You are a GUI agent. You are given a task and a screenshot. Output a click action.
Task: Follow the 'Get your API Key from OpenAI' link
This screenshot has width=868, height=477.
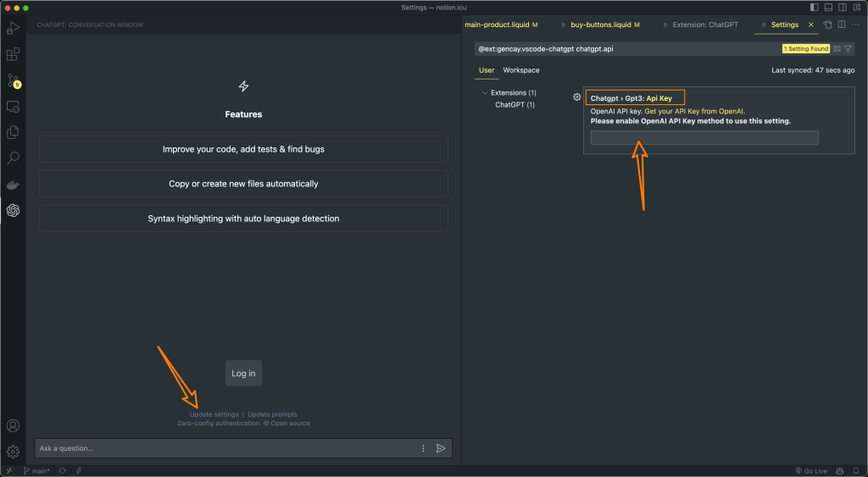pos(693,111)
